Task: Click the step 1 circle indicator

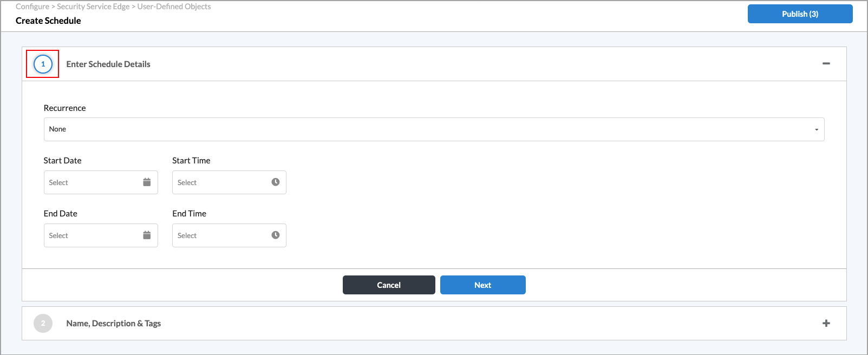Action: click(42, 64)
